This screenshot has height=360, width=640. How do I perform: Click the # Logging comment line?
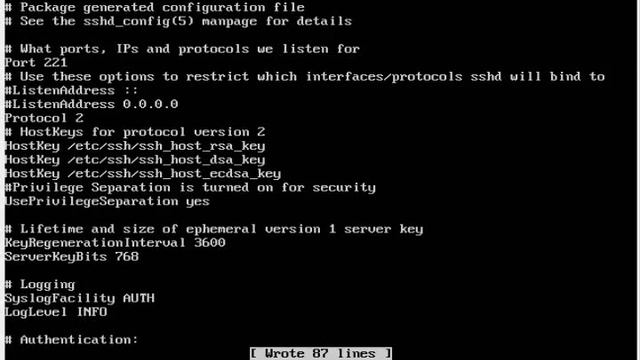click(x=40, y=284)
